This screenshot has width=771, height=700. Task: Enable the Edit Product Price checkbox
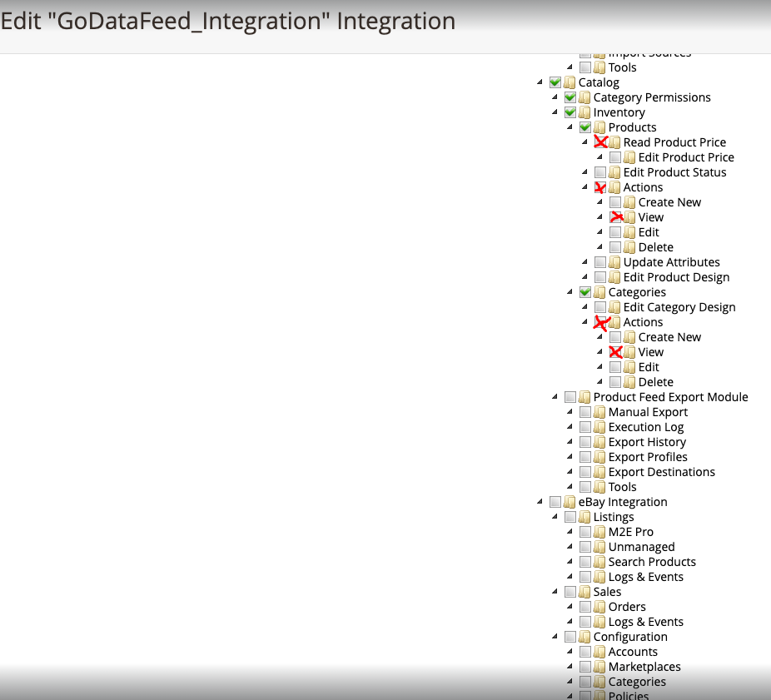point(615,157)
